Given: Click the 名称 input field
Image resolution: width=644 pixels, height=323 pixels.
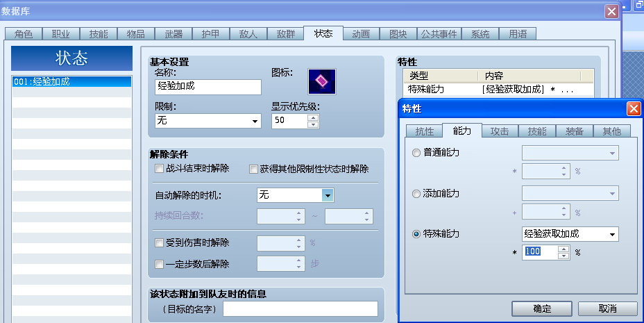Looking at the screenshot, I should 207,87.
